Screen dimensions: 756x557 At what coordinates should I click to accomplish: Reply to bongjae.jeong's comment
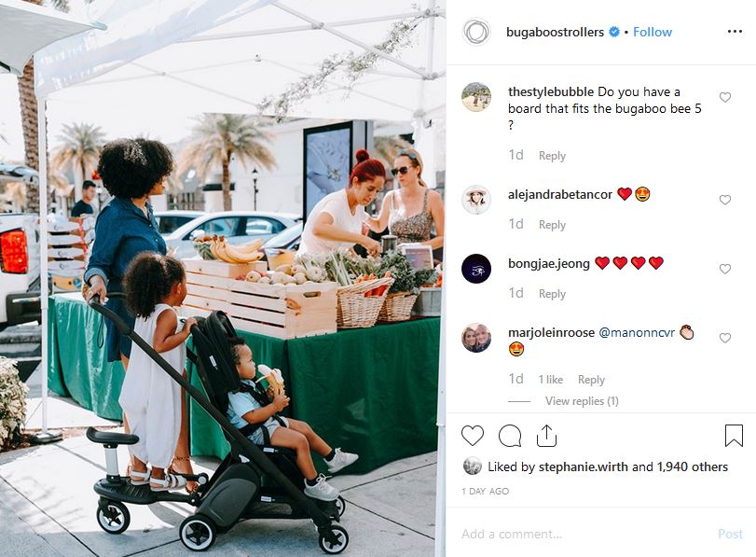[552, 294]
